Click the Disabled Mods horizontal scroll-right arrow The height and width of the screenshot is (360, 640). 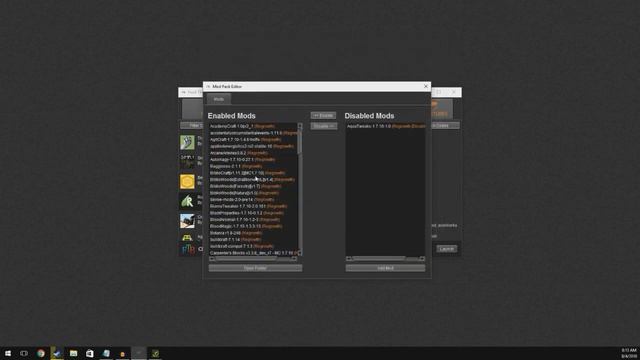click(422, 259)
